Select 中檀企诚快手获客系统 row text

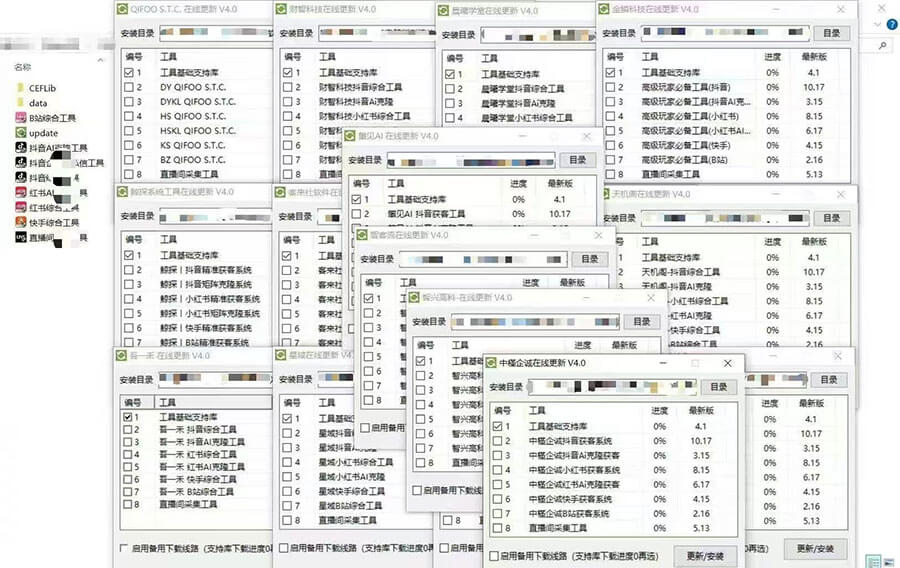570,499
